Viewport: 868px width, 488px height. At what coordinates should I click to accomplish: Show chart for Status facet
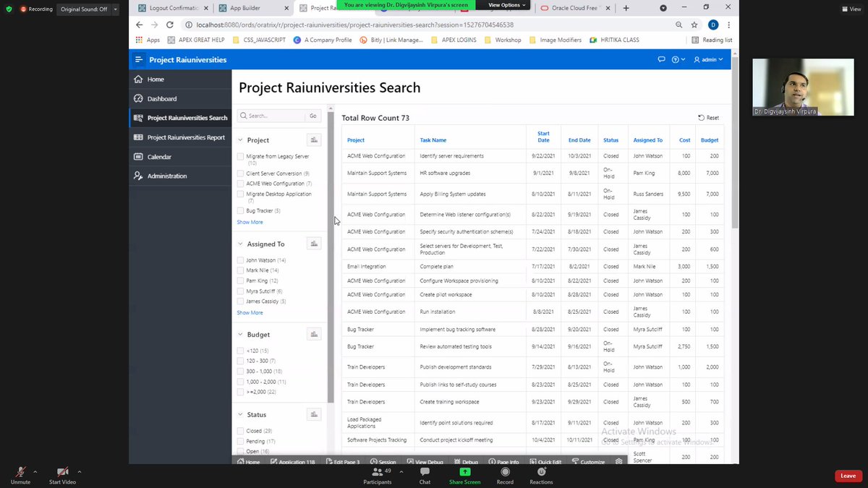pos(314,414)
